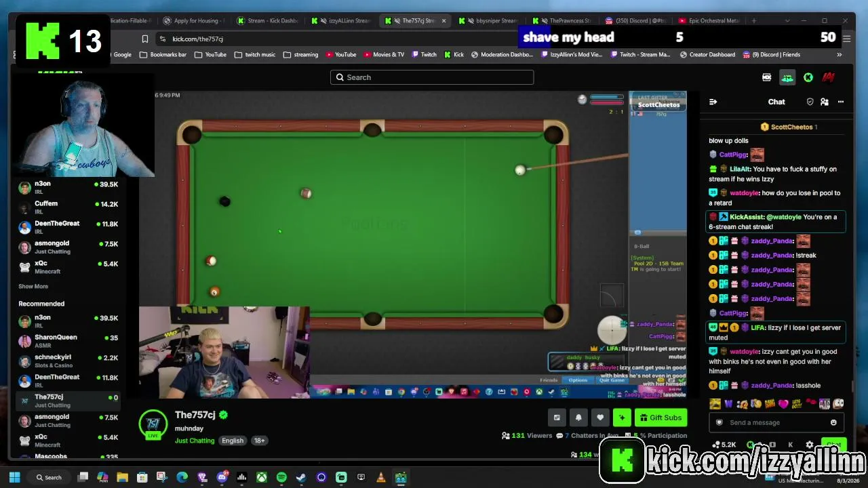Open the chat three-dot options menu
This screenshot has width=868, height=488.
[841, 102]
